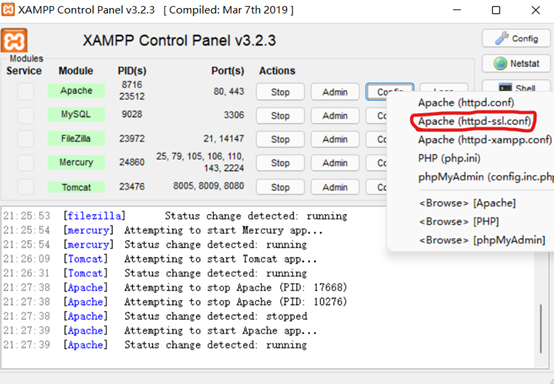Image resolution: width=554 pixels, height=384 pixels.
Task: Click the XAMPP logo icon in header
Action: click(x=14, y=40)
